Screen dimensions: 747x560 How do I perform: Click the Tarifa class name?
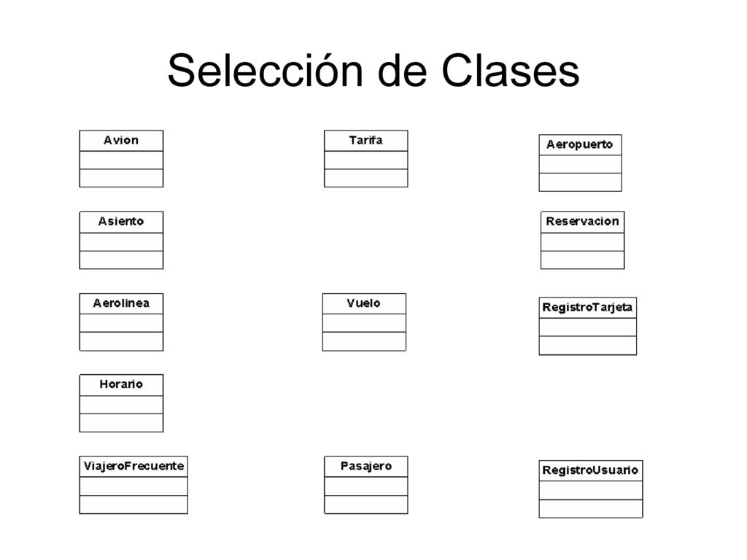click(x=365, y=140)
